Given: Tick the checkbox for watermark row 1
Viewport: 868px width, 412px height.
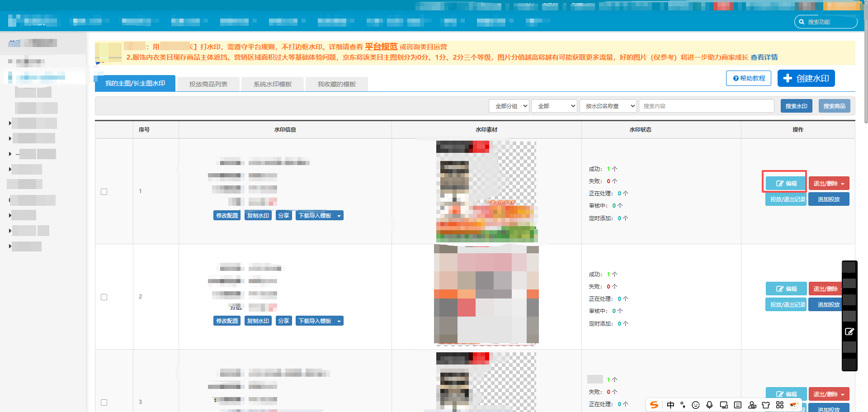Looking at the screenshot, I should pos(104,192).
